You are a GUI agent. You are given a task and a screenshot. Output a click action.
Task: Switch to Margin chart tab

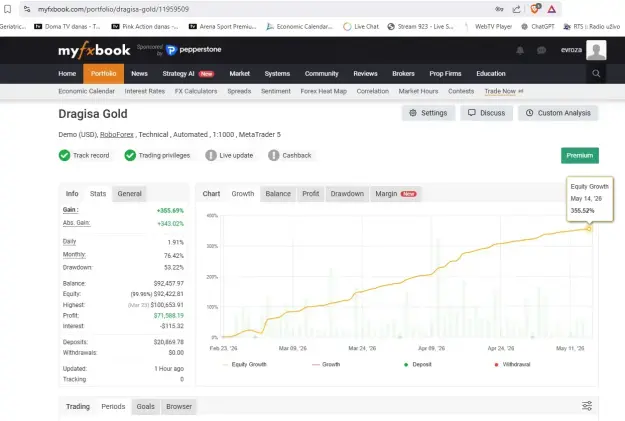pyautogui.click(x=395, y=194)
